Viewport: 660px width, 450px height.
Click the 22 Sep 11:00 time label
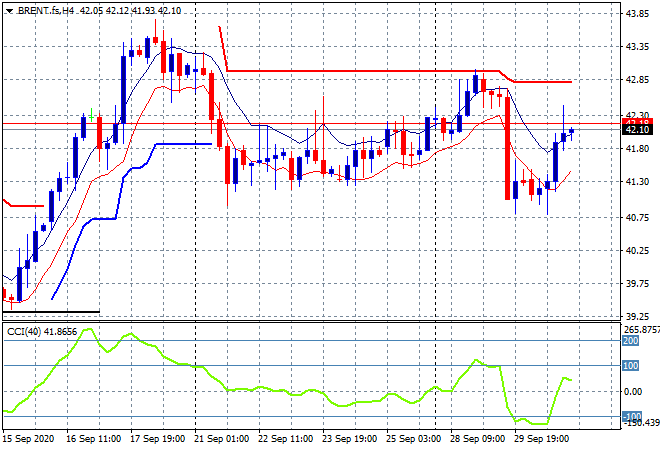pos(285,439)
